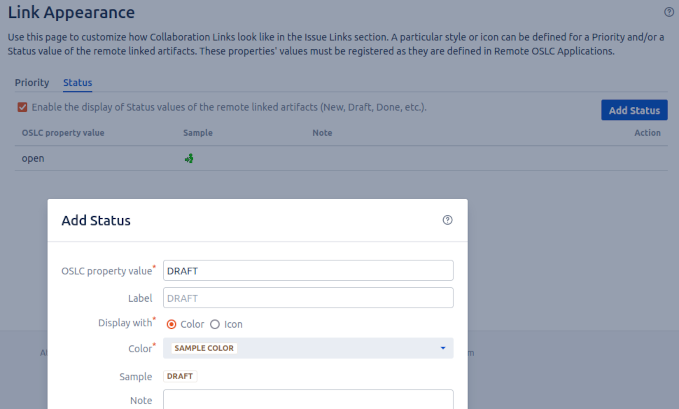Open the page help icon beside Link Appearance

[669, 12]
